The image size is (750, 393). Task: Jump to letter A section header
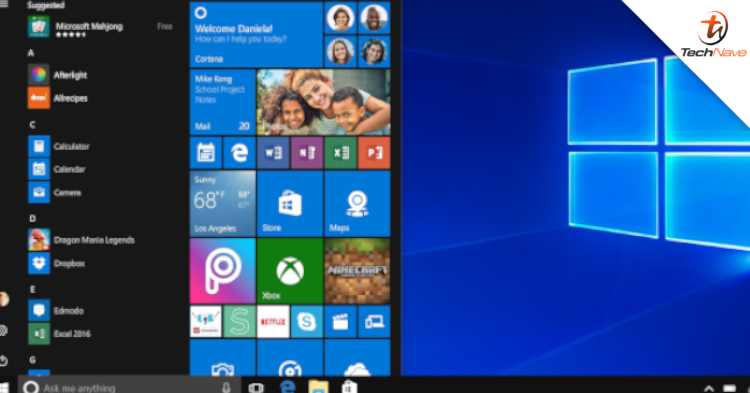coord(31,53)
